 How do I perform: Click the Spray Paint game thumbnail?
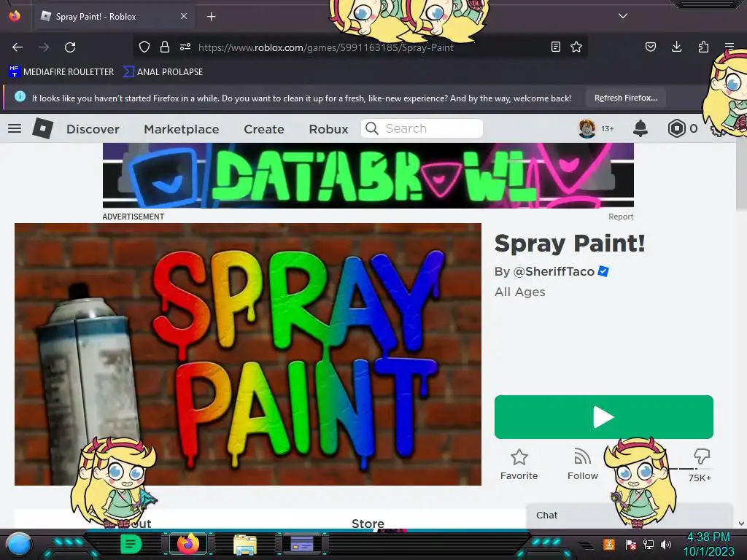[x=248, y=354]
